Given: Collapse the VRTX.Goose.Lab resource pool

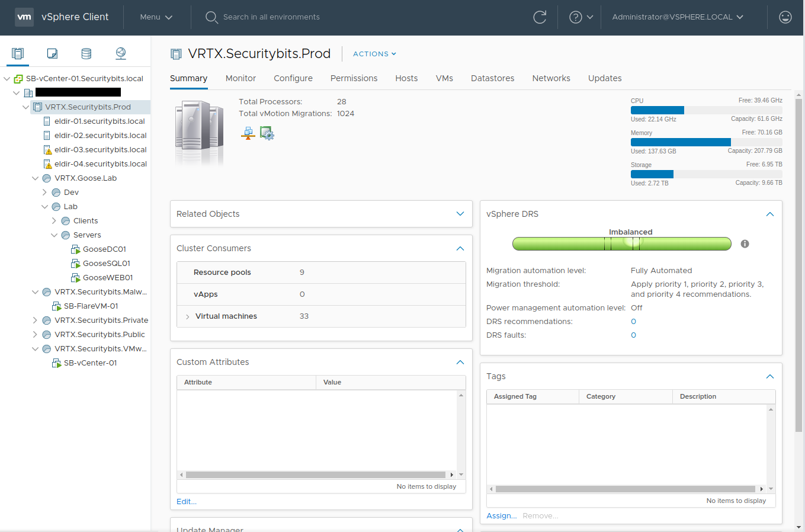Looking at the screenshot, I should coord(36,178).
